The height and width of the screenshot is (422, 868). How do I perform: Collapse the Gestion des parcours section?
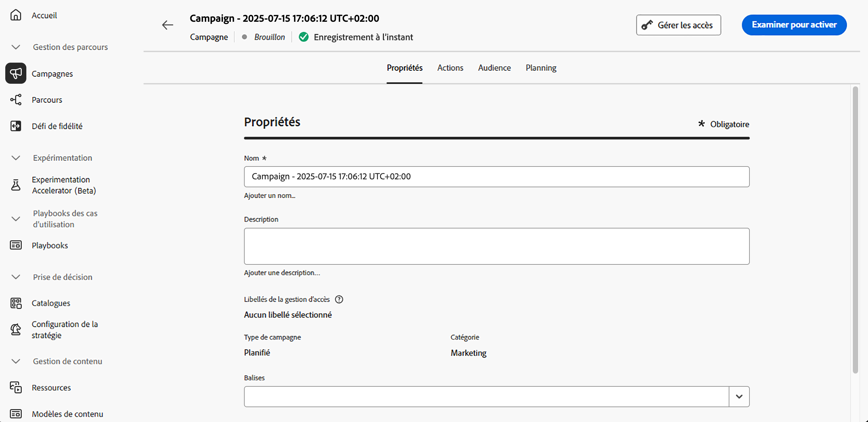(x=15, y=47)
